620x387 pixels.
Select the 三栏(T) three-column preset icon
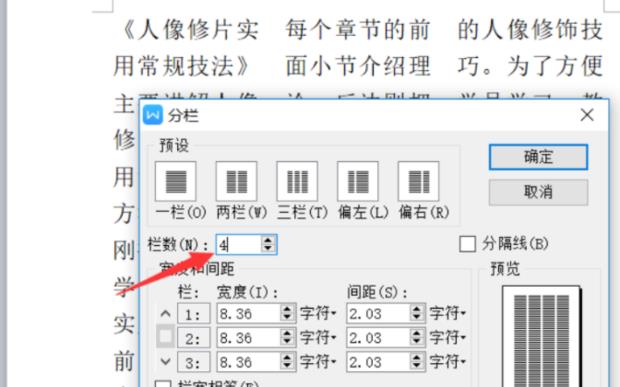click(297, 181)
